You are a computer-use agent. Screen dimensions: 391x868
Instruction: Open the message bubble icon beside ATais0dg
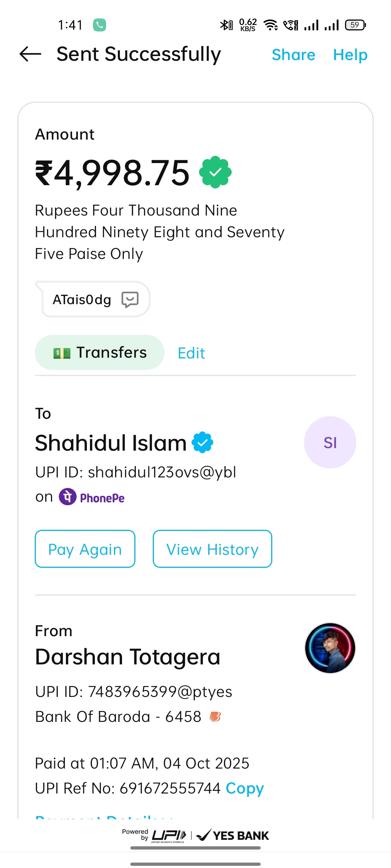pos(130,299)
